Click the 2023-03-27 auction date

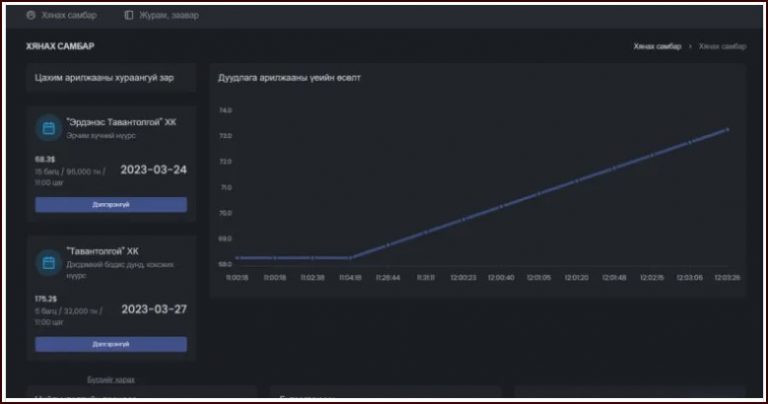pyautogui.click(x=153, y=309)
